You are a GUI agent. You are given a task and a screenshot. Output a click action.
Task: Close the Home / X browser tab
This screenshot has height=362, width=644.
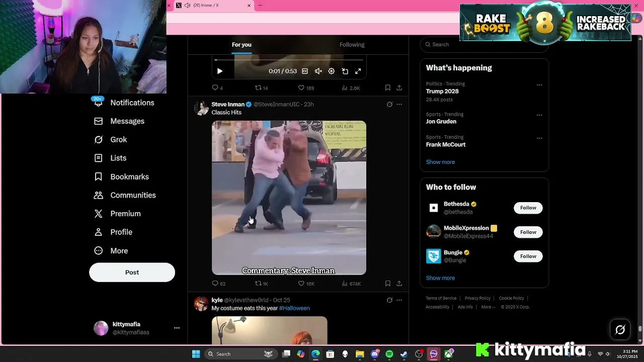[x=249, y=6]
